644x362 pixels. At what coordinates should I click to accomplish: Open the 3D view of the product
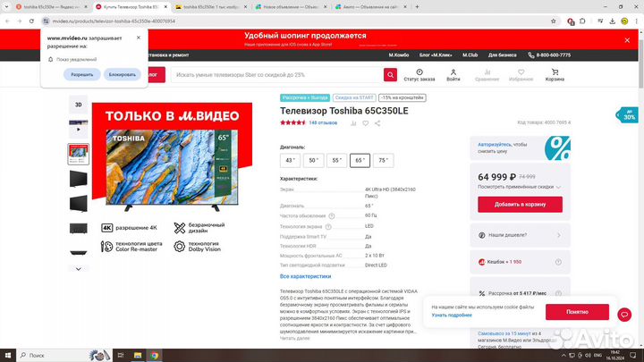79,105
